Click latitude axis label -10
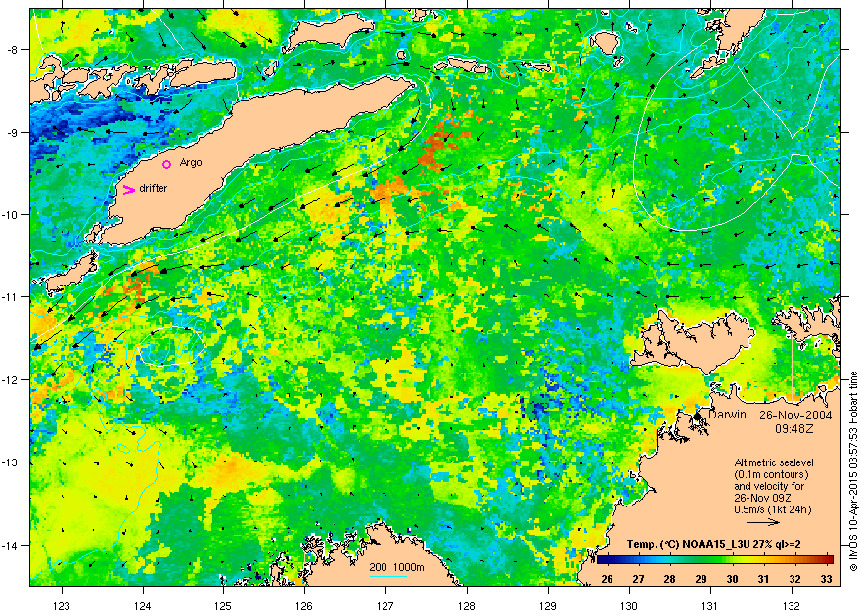Image resolution: width=861 pixels, height=616 pixels. point(10,214)
